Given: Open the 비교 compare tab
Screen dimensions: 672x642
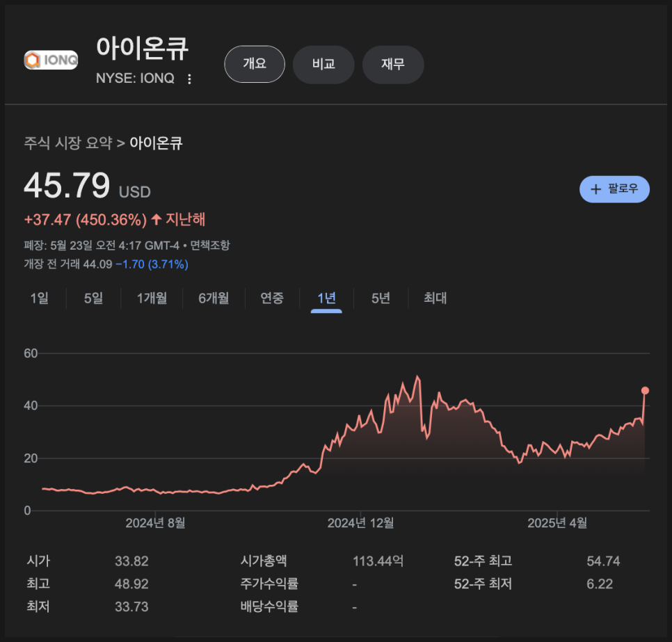Looking at the screenshot, I should [x=323, y=64].
